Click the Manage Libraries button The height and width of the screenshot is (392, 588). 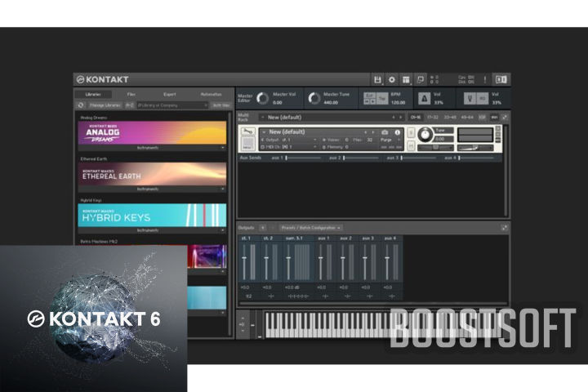pyautogui.click(x=105, y=105)
